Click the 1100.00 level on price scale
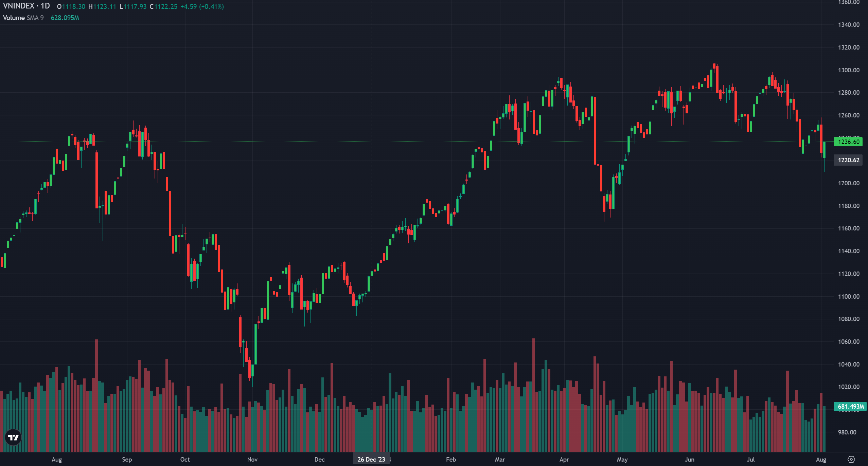Viewport: 868px width, 466px height. tap(848, 296)
